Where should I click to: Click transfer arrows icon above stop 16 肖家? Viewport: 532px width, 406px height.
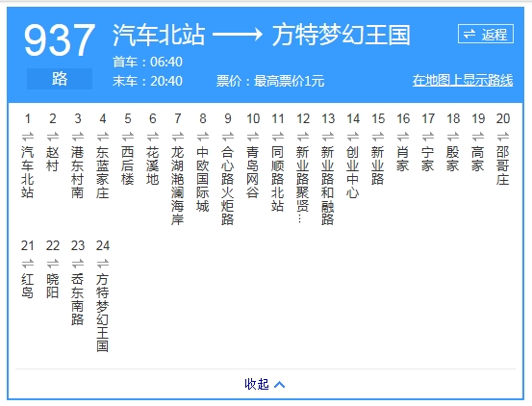click(x=403, y=137)
